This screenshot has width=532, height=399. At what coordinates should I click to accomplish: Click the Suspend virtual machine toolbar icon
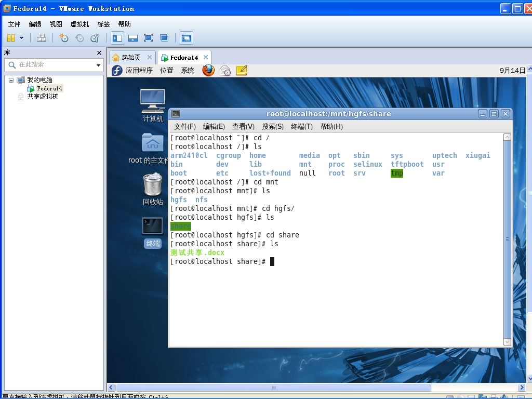tap(11, 38)
